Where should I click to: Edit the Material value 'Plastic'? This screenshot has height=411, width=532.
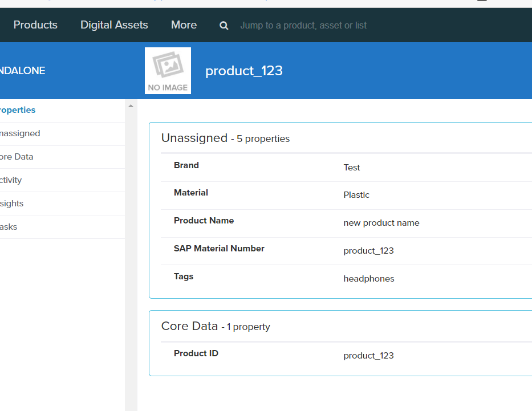(x=356, y=195)
